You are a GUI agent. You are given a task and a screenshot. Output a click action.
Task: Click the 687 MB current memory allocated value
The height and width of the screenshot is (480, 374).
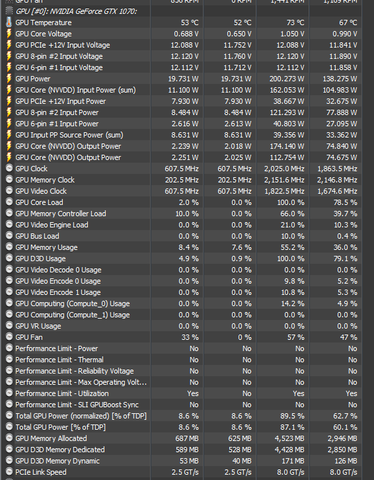[x=187, y=438]
